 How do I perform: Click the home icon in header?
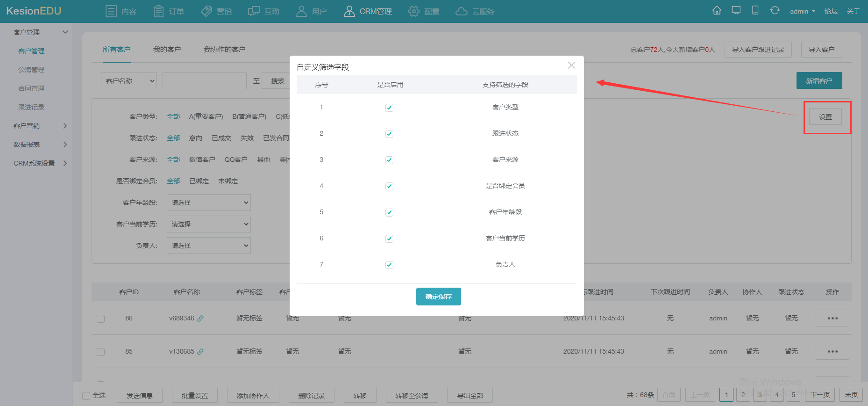pyautogui.click(x=717, y=10)
